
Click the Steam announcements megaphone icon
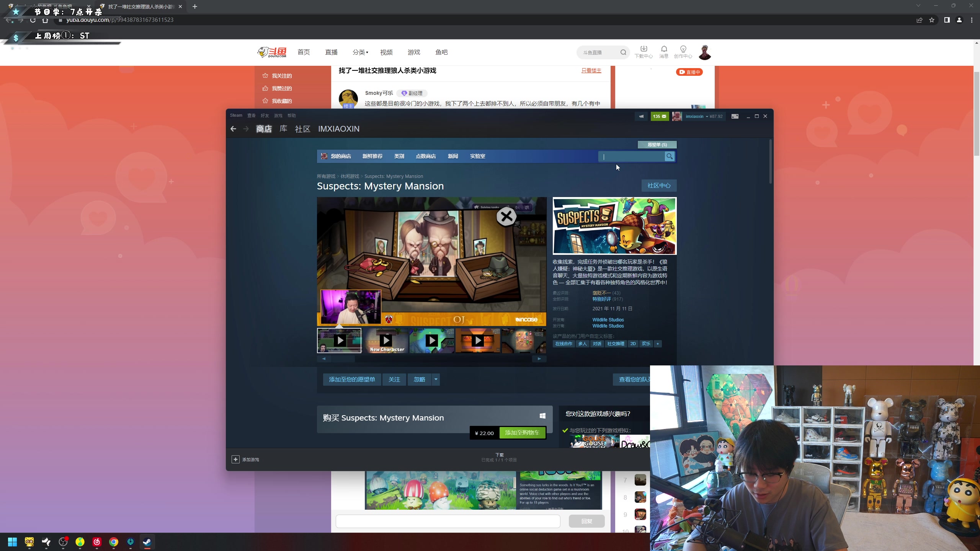tap(641, 116)
